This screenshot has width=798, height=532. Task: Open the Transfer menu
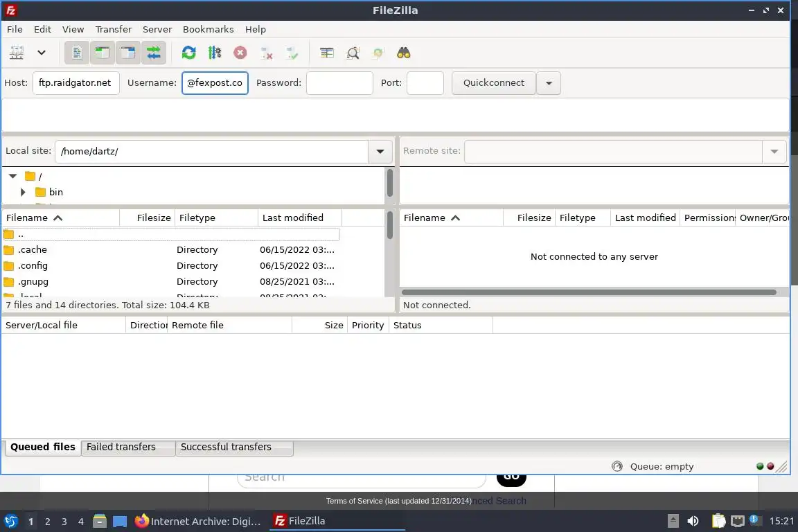(114, 30)
